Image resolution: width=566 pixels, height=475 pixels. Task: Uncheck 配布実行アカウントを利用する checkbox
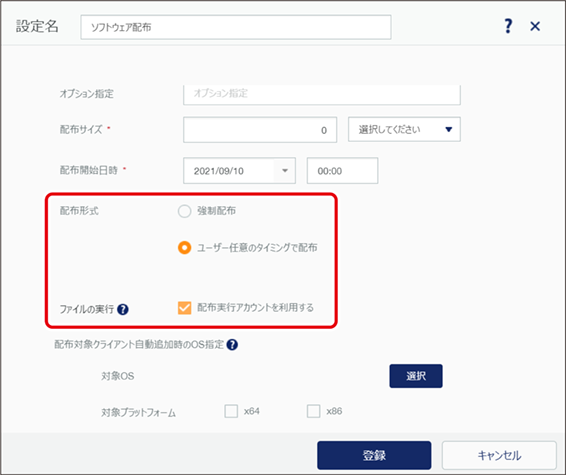click(184, 308)
